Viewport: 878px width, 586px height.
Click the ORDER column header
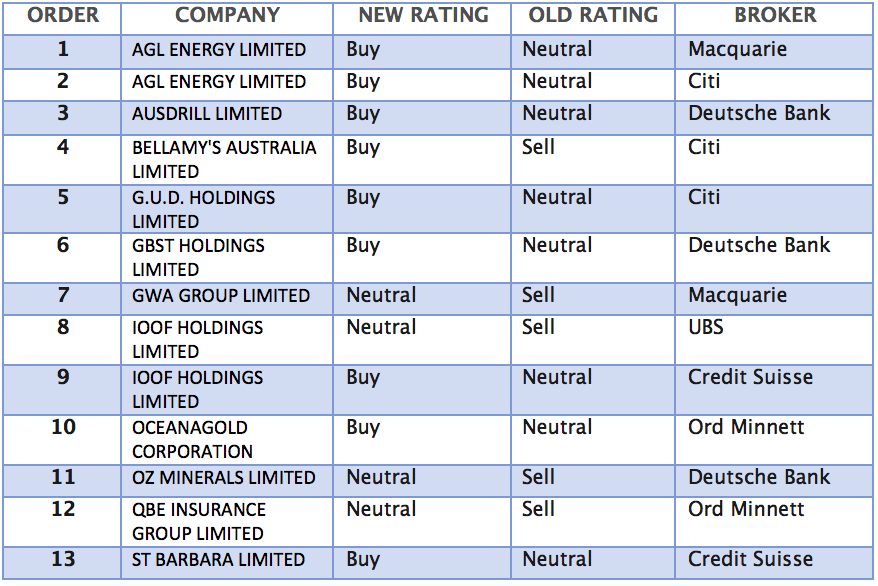62,16
